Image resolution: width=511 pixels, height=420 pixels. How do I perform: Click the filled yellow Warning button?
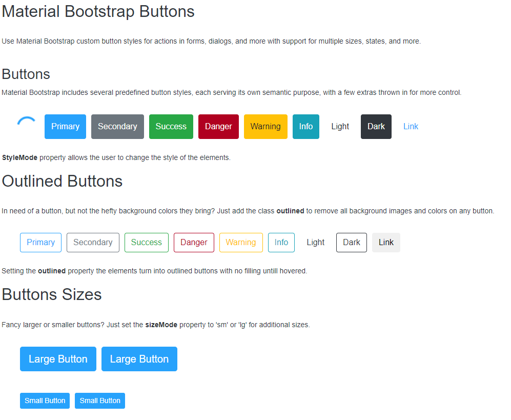265,127
